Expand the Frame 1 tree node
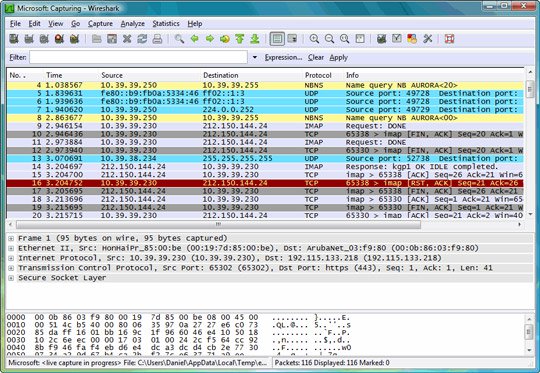This screenshot has height=373, width=540. [11, 238]
